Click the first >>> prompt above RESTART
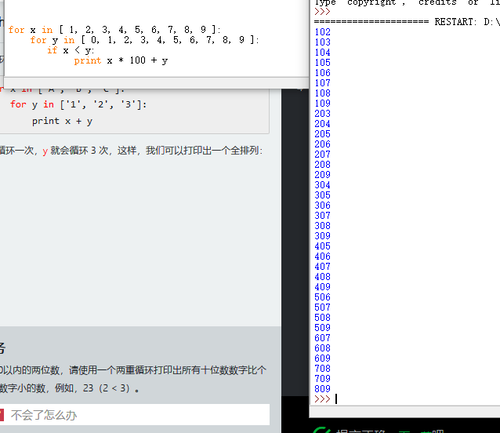This screenshot has height=433, width=500. pyautogui.click(x=322, y=12)
